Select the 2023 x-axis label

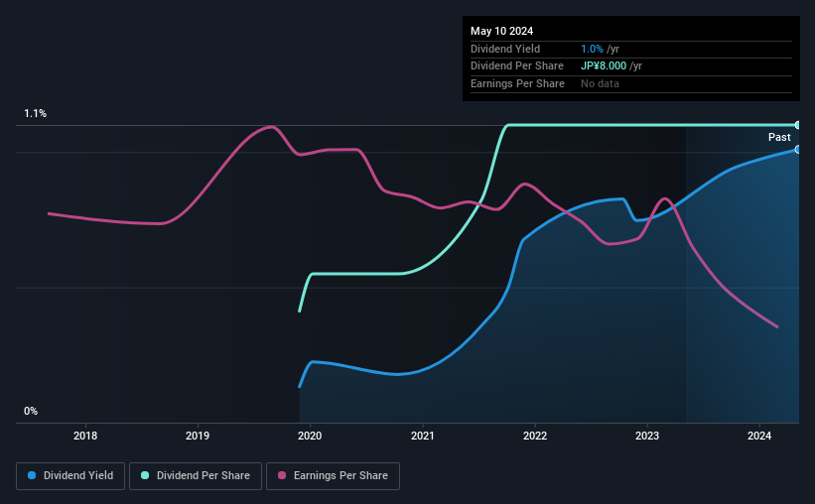tap(647, 436)
